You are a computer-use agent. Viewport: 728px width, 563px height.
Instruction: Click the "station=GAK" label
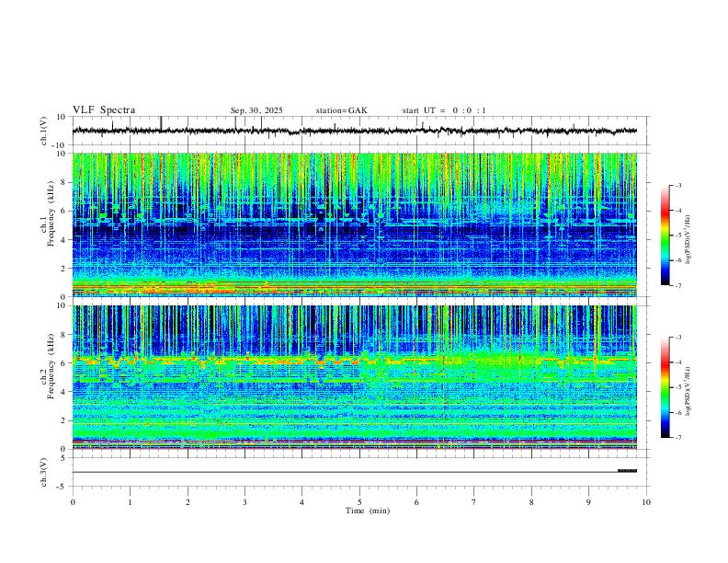pos(341,110)
